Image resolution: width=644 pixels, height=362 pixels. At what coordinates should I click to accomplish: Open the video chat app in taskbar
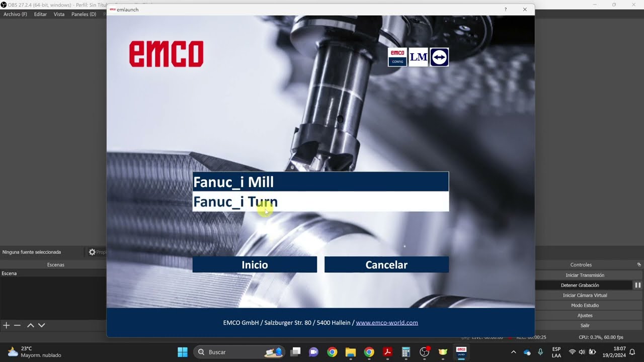(x=313, y=352)
